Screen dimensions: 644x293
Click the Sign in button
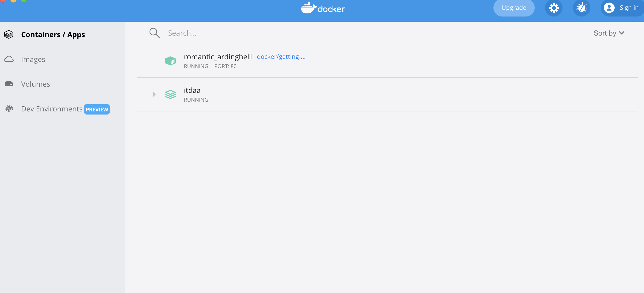(622, 8)
